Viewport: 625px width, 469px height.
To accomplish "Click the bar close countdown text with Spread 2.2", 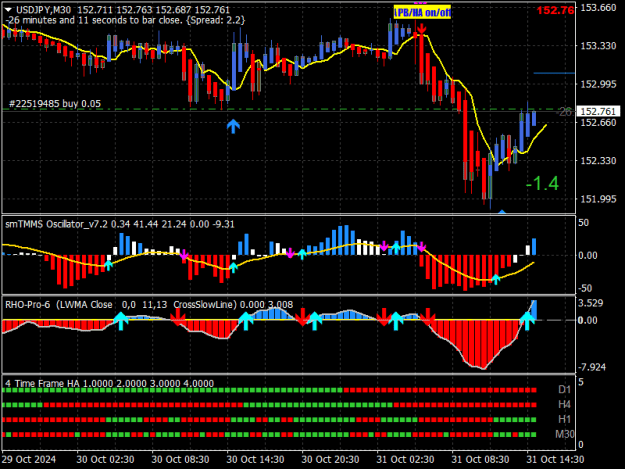I will (x=125, y=20).
